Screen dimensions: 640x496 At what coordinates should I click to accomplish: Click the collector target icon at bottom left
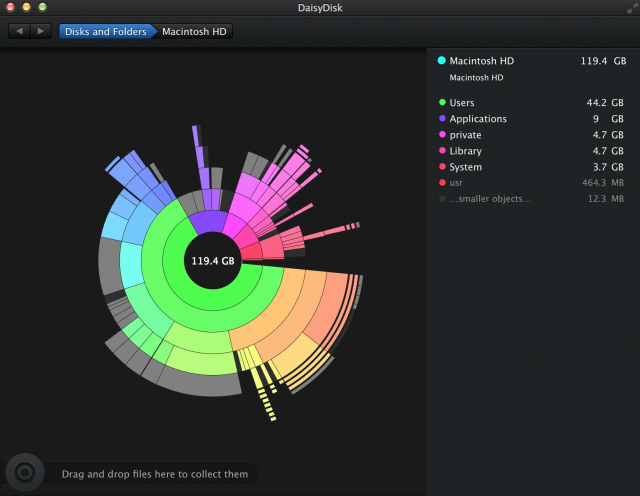click(x=24, y=472)
